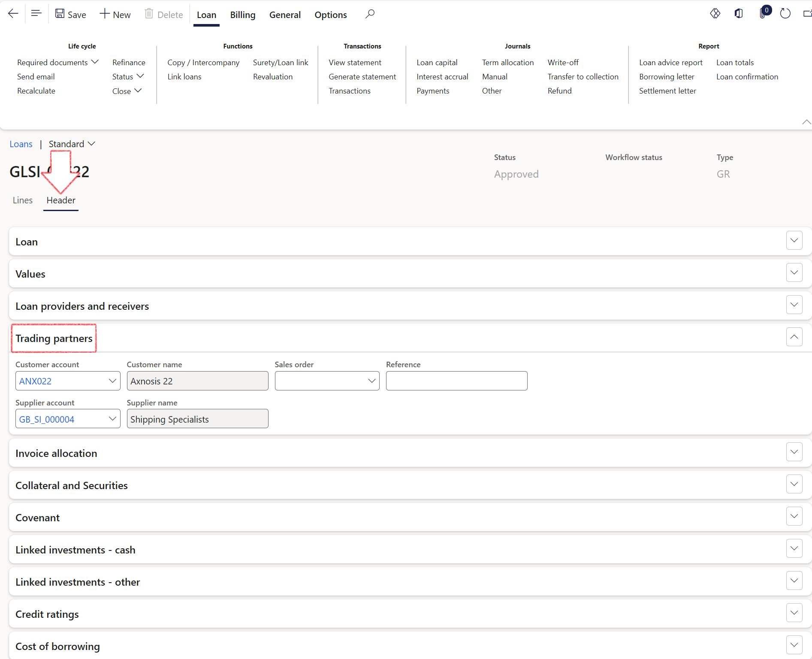812x659 pixels.
Task: Open the Status dropdown in Life cycle
Action: tap(128, 77)
